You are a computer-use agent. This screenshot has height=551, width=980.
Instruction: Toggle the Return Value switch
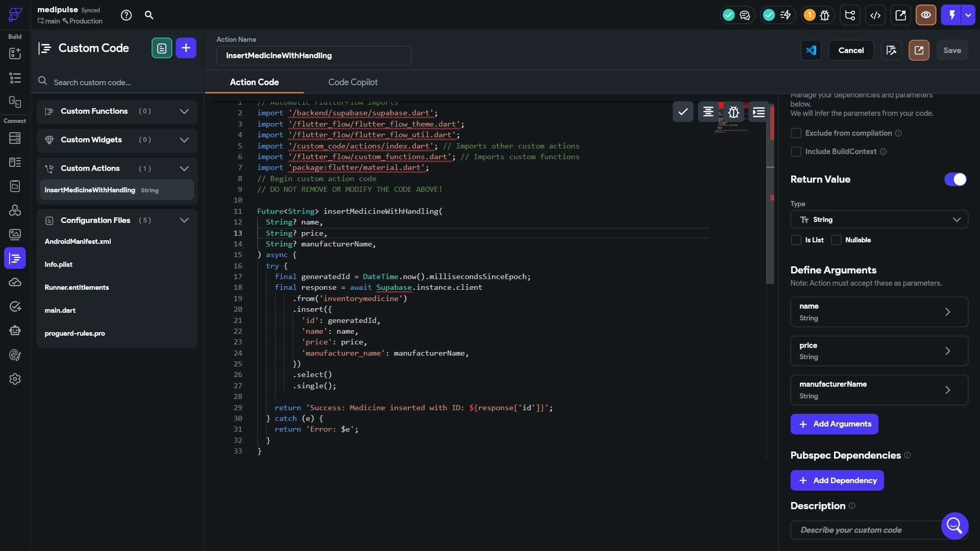tap(955, 179)
